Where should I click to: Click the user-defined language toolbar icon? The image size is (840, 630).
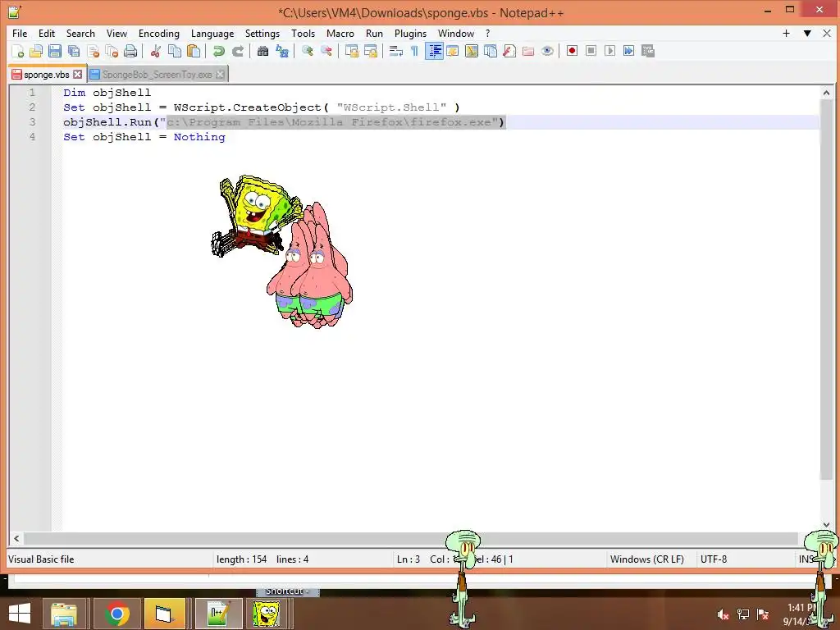[x=453, y=51]
